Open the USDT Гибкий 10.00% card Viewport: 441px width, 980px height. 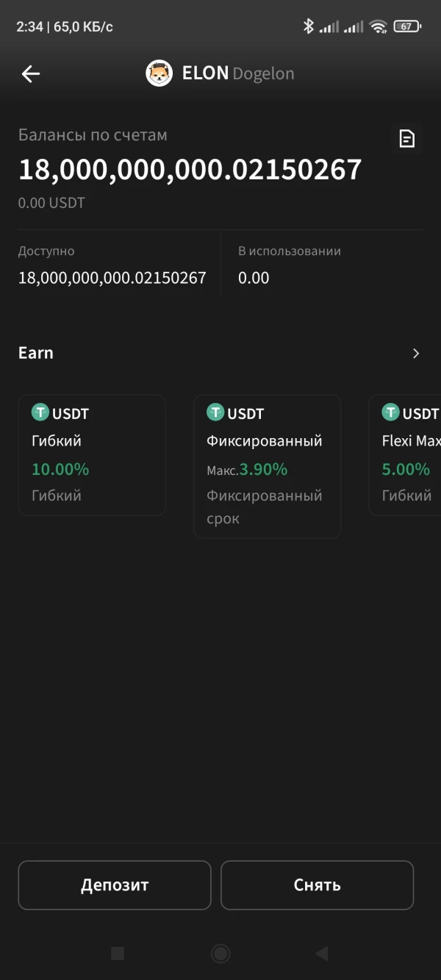92,455
